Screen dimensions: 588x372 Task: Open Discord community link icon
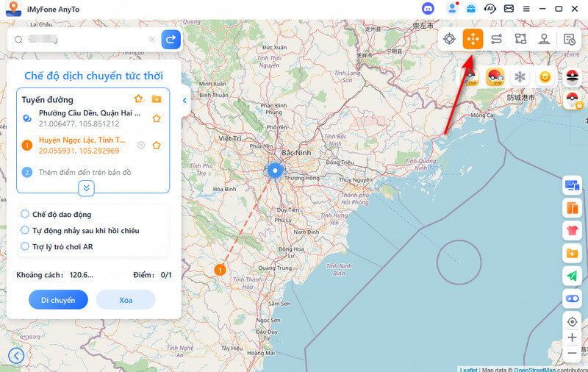[428, 9]
